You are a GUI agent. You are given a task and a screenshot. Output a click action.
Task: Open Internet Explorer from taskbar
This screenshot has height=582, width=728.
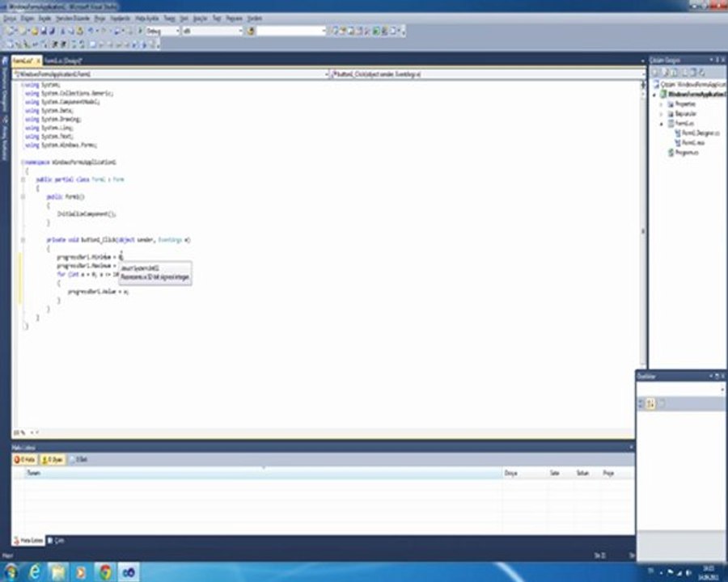coord(35,572)
